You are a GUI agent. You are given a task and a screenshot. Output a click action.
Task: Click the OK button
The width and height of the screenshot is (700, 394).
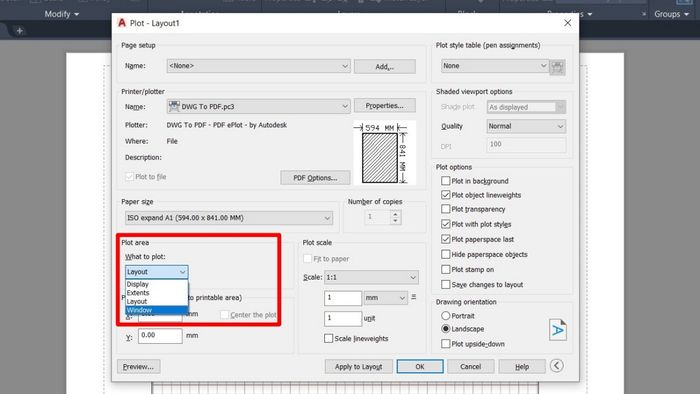420,366
